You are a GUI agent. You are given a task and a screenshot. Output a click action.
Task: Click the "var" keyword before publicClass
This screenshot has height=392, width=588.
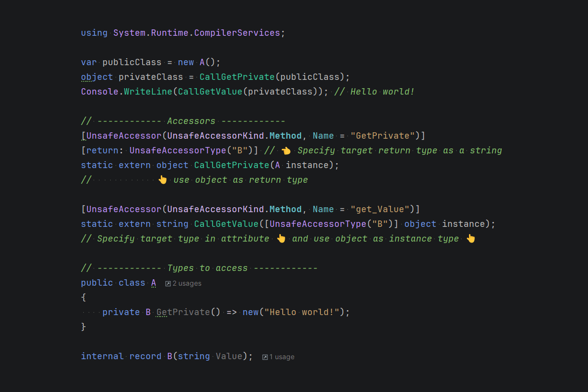[x=89, y=62]
